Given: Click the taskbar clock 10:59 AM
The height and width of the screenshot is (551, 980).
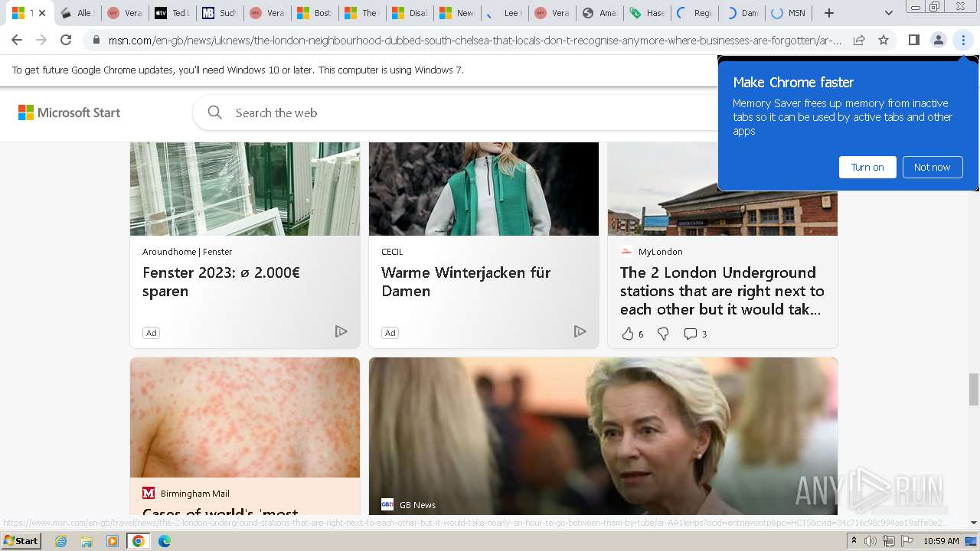Looking at the screenshot, I should (941, 541).
